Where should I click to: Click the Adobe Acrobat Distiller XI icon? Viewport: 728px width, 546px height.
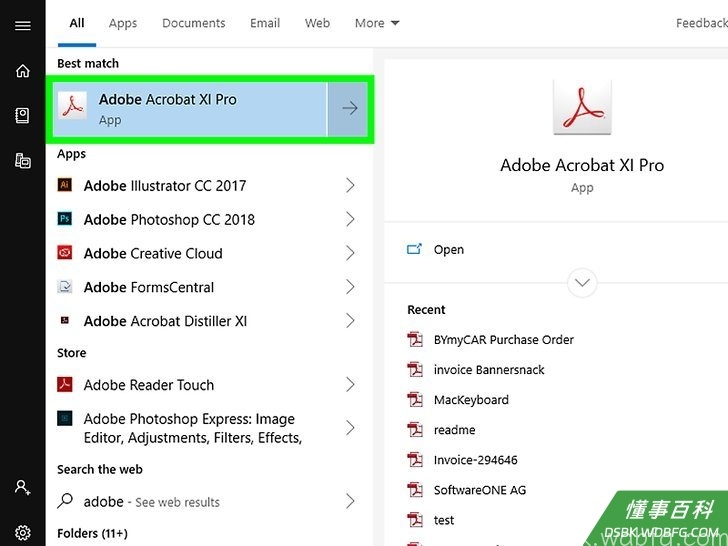tap(65, 320)
